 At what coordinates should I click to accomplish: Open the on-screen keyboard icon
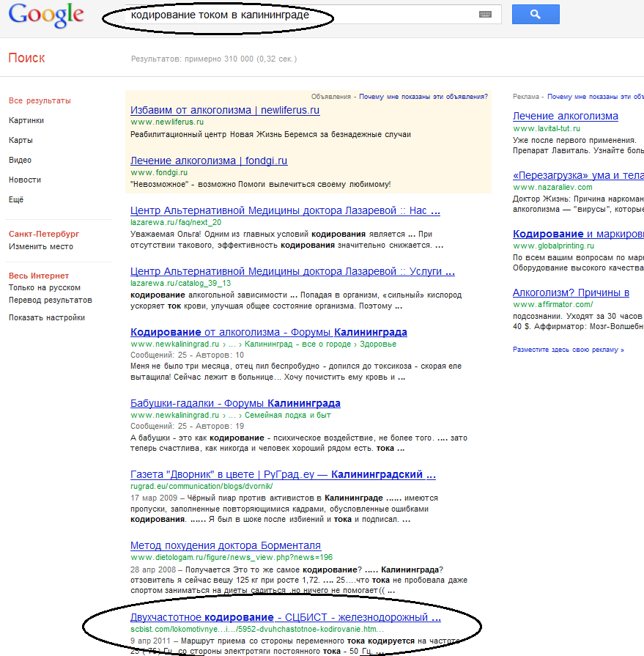click(x=485, y=15)
